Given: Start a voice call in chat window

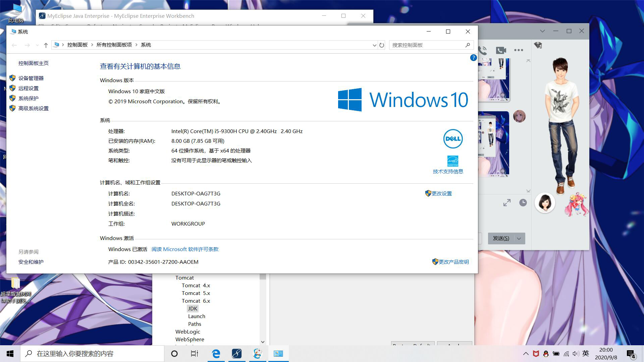Looking at the screenshot, I should [x=483, y=50].
